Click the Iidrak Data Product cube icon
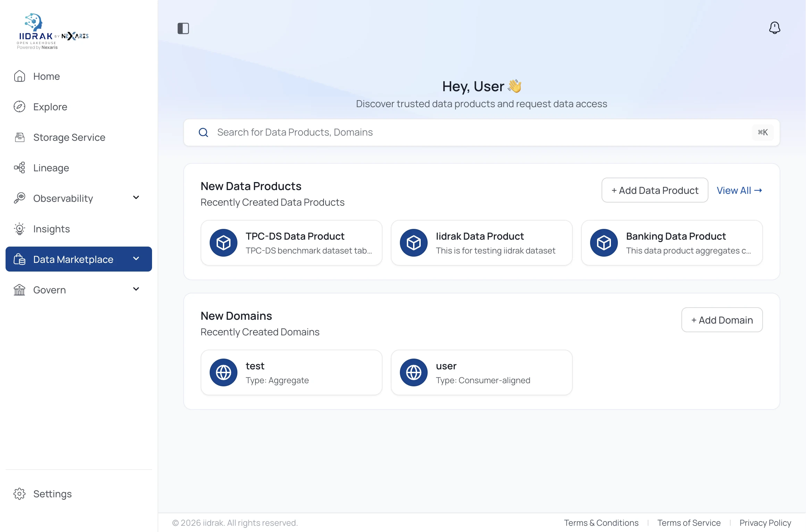The image size is (806, 532). coord(414,243)
